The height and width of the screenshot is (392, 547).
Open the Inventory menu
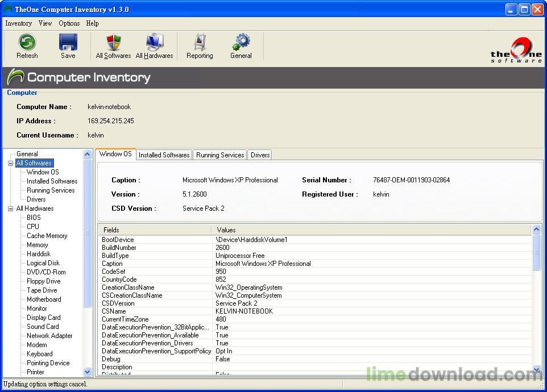[18, 23]
